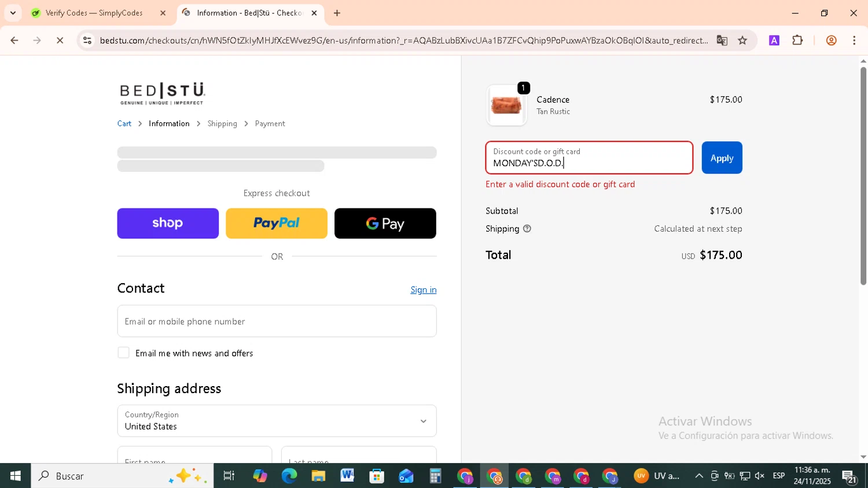868x488 pixels.
Task: Show hidden system tray icons
Action: pyautogui.click(x=699, y=476)
